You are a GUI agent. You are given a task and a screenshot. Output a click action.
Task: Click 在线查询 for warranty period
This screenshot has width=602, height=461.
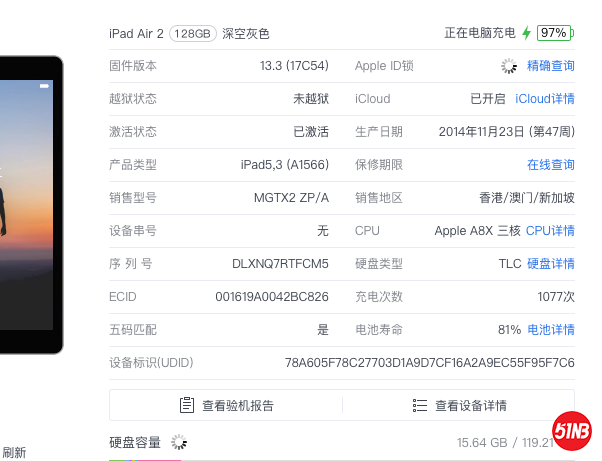pos(551,165)
